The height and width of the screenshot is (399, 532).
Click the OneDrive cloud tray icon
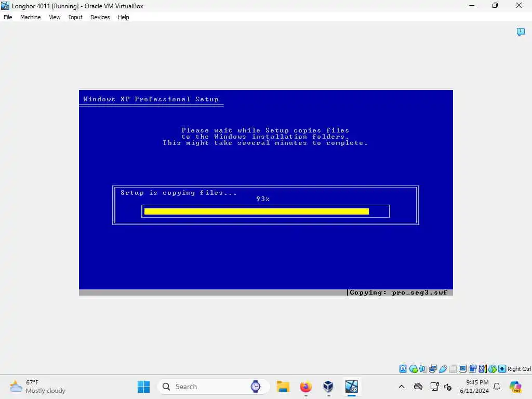tap(418, 387)
